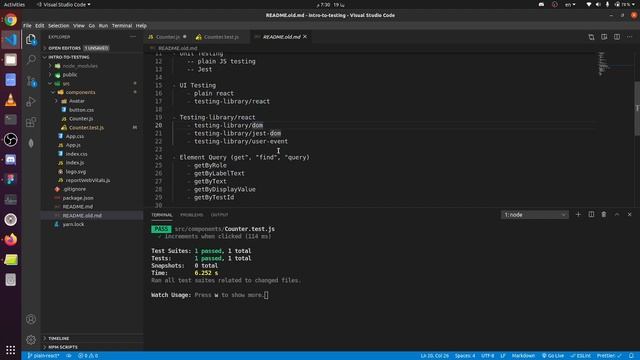
Task: Launch Google Chrome from the dock
Action: tap(11, 20)
